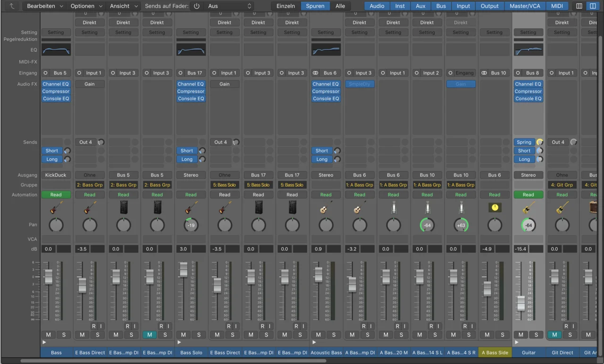Toggle Audio channel filter button
Viewport: 604px width, 364px height.
(x=377, y=6)
